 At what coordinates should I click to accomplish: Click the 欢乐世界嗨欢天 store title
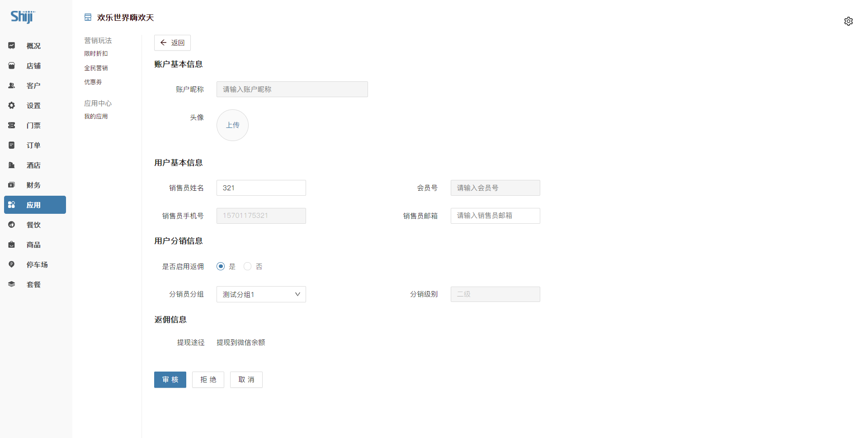point(126,18)
